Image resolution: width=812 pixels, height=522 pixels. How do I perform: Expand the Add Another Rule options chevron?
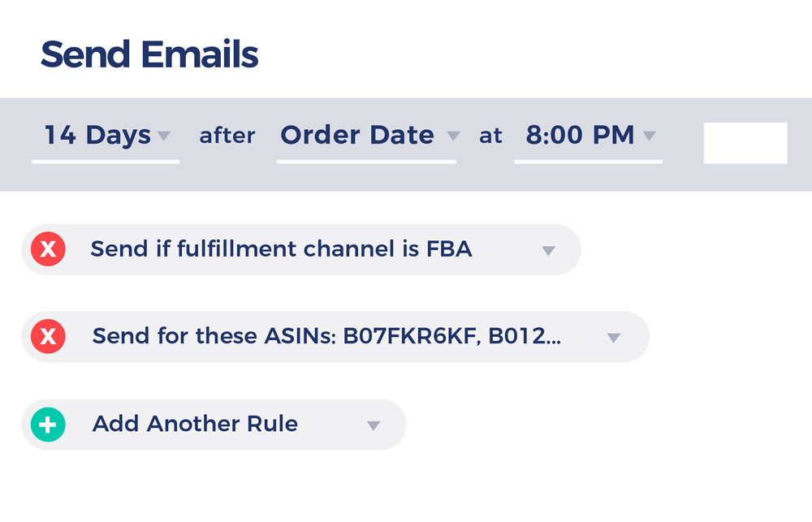[373, 424]
